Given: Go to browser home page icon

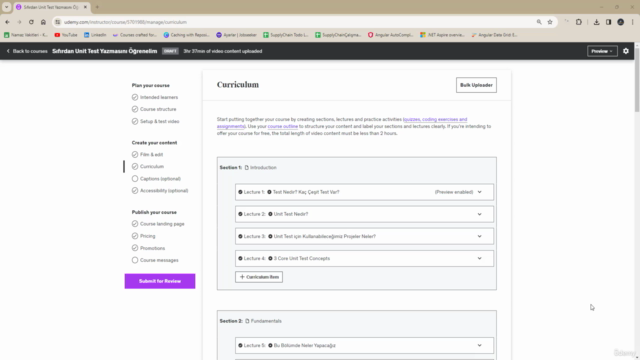Looking at the screenshot, I should tap(43, 22).
